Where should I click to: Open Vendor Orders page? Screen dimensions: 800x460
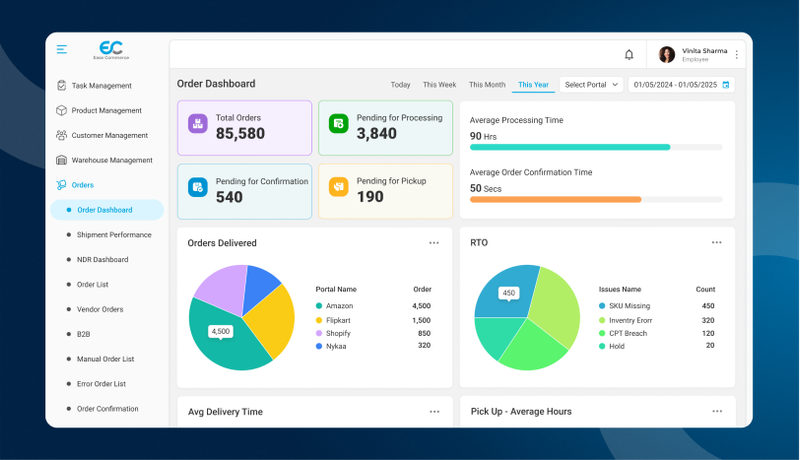pyautogui.click(x=100, y=309)
